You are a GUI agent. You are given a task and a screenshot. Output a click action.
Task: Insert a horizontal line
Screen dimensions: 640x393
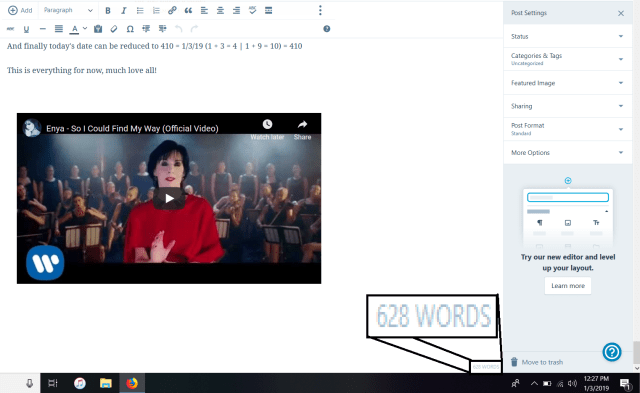coord(42,29)
